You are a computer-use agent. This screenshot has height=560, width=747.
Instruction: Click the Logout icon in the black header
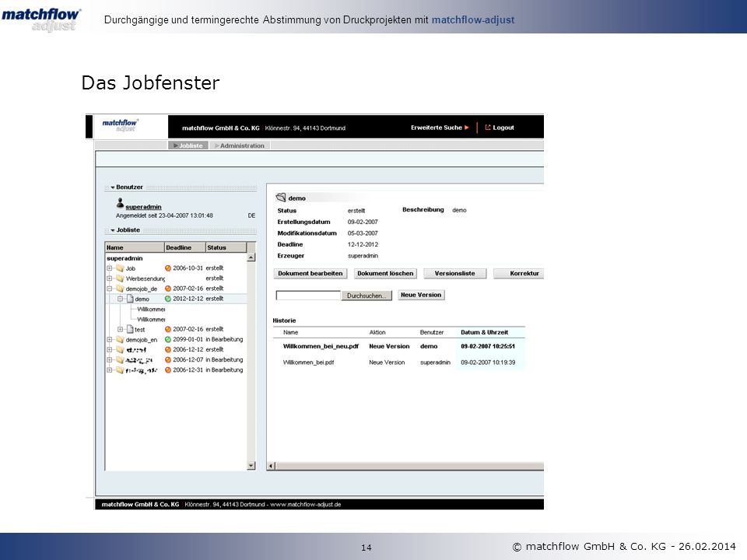[x=487, y=127]
